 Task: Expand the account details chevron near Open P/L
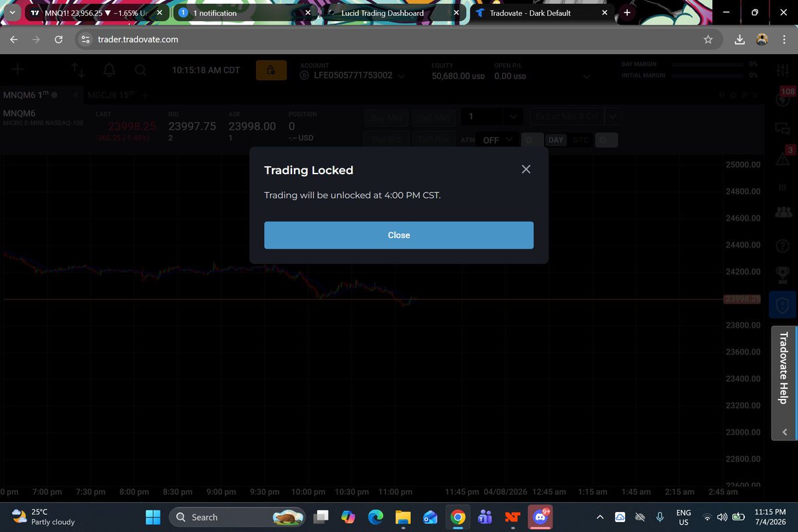(587, 76)
